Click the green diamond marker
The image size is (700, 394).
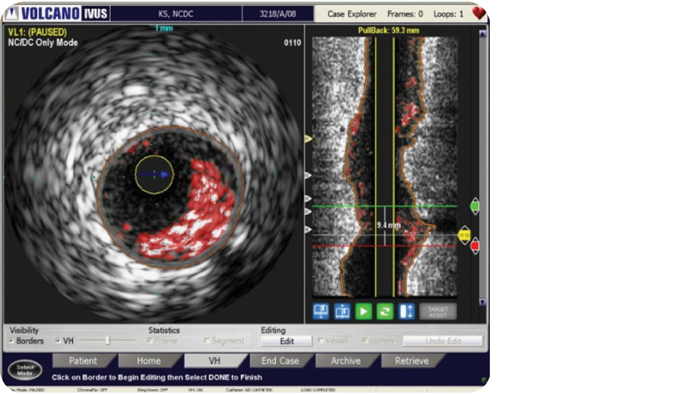475,206
